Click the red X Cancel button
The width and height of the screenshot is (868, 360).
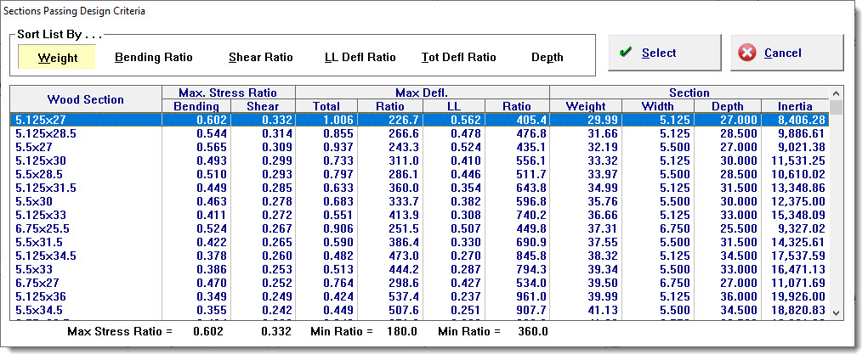click(786, 53)
